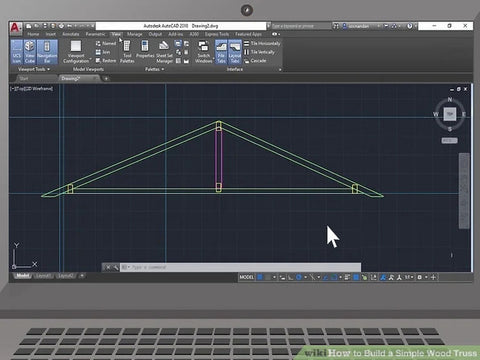Open the Switch Windows dropdown
Viewport: 480px width, 360px height.
click(204, 52)
